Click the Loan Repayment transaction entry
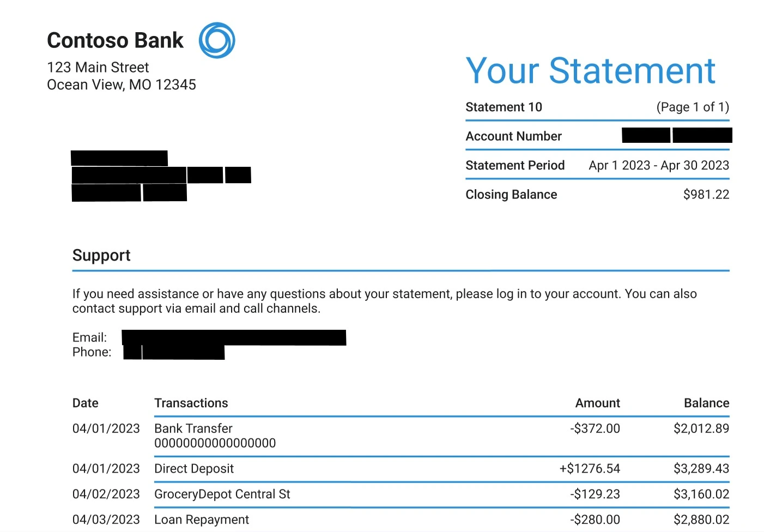764x532 pixels. tap(202, 520)
